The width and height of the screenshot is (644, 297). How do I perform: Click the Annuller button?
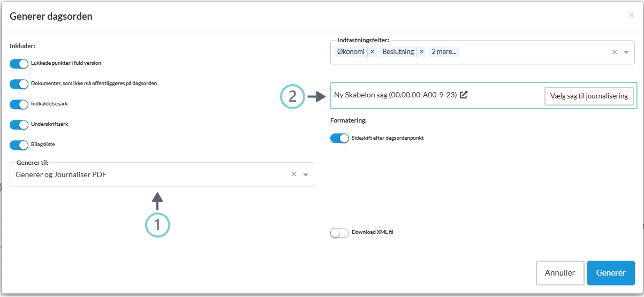(560, 273)
